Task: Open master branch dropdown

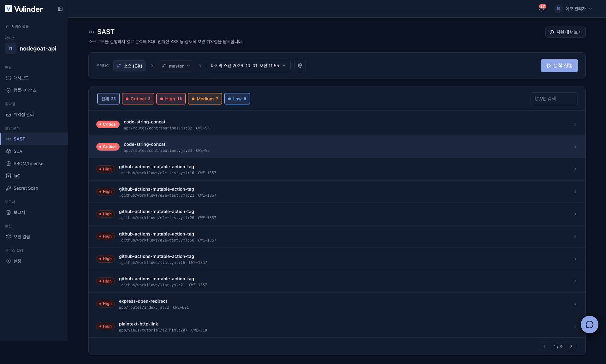Action: pos(176,66)
